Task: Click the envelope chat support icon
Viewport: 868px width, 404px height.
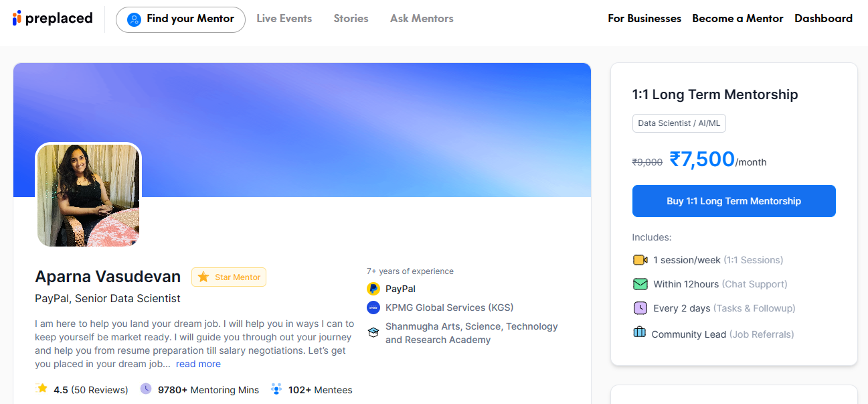Action: coord(640,284)
